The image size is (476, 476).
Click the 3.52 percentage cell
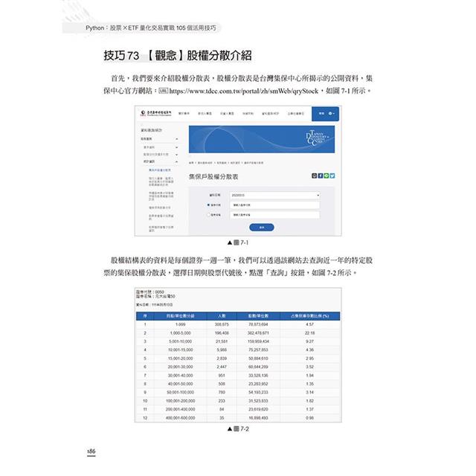point(310,367)
